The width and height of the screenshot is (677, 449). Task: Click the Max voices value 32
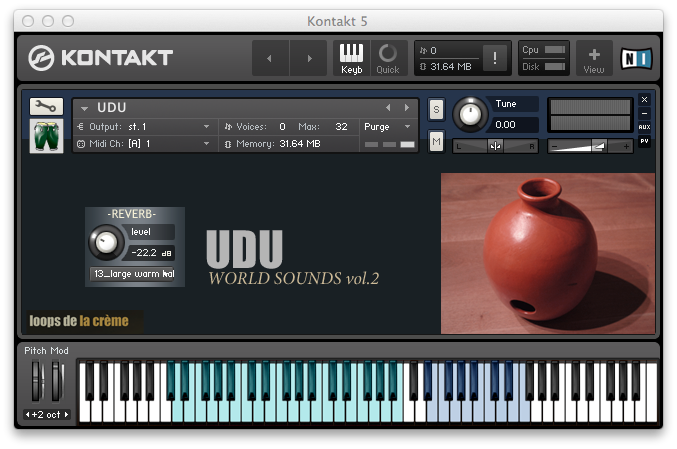[341, 126]
